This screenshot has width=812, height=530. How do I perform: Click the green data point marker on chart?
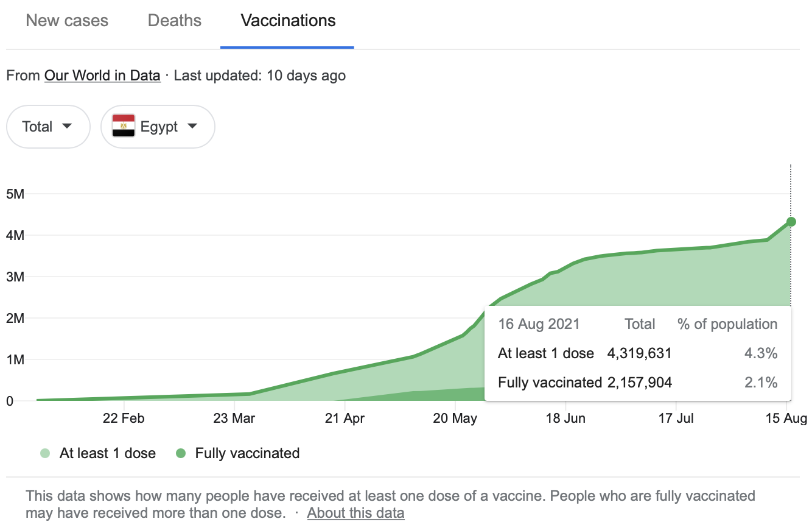click(791, 222)
